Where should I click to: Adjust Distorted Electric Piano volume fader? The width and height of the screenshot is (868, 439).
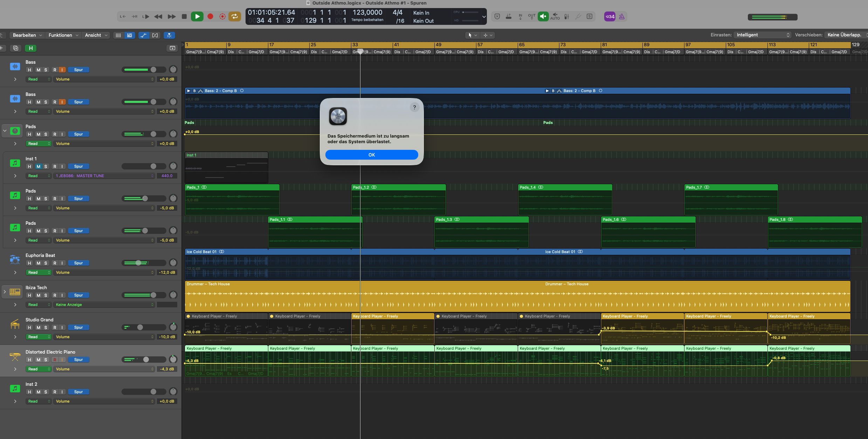[146, 360]
